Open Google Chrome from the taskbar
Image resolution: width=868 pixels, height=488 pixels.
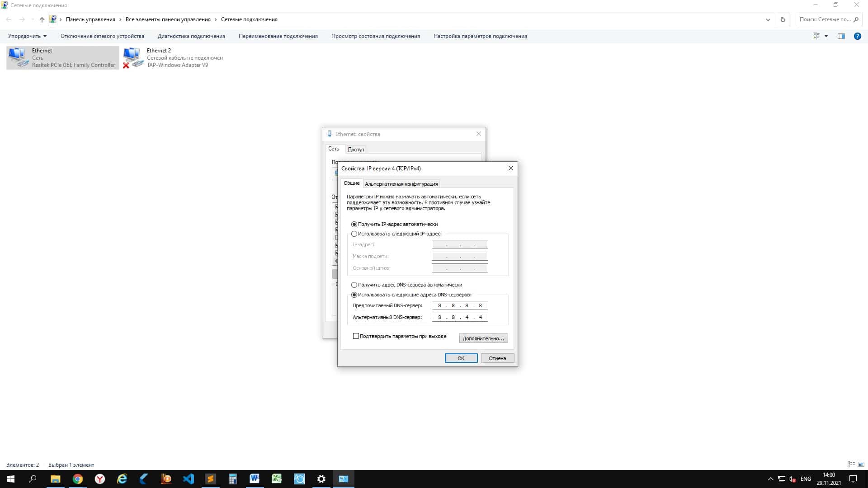(x=78, y=479)
